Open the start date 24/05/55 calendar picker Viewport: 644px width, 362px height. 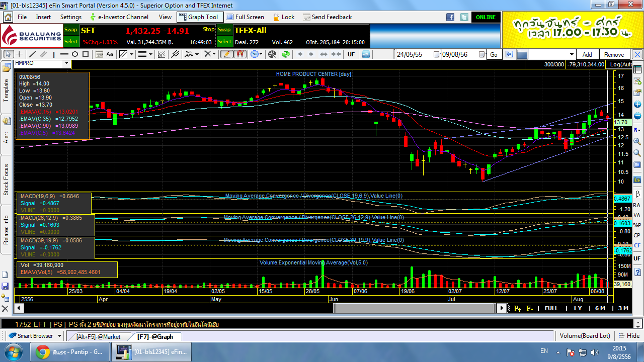click(436, 54)
